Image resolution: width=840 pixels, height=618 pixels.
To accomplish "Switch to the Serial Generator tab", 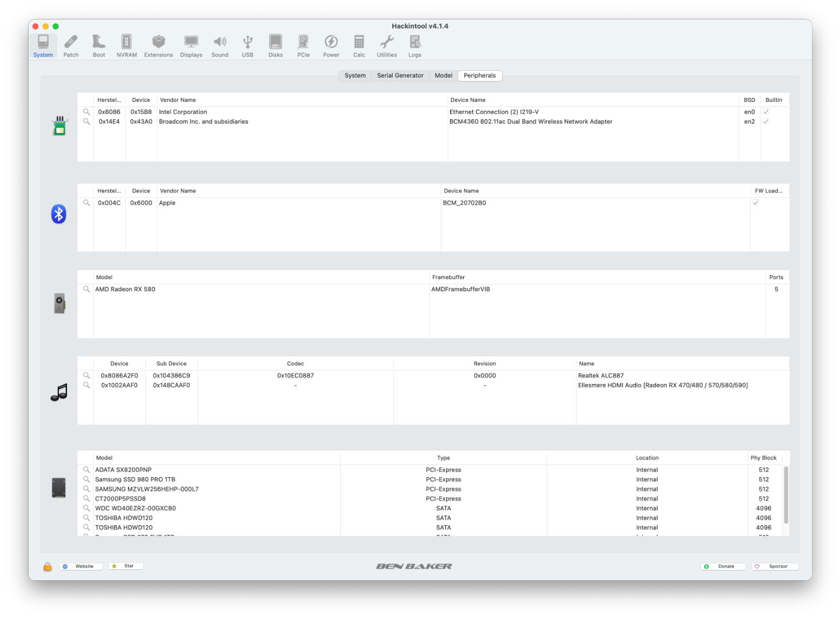I will coord(400,76).
